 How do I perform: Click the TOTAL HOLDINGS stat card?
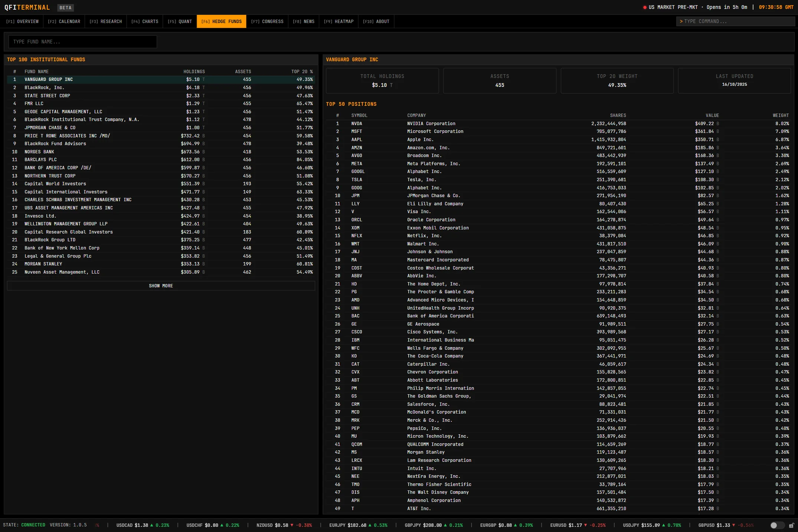[x=382, y=81]
